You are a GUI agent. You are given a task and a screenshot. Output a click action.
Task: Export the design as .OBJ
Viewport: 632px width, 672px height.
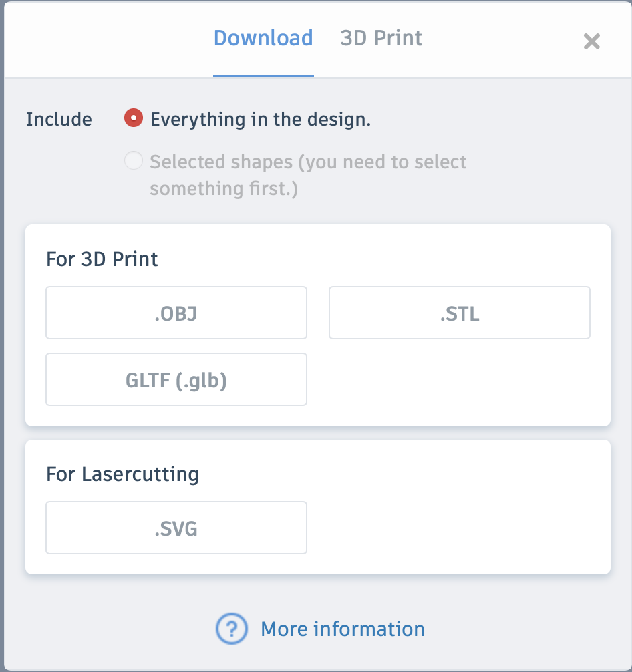pyautogui.click(x=176, y=313)
